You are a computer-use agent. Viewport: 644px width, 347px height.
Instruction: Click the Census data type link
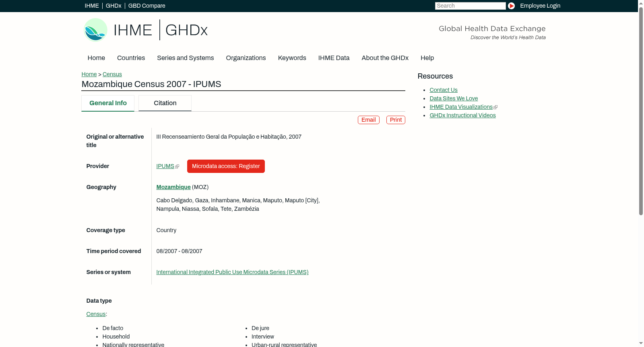point(96,314)
